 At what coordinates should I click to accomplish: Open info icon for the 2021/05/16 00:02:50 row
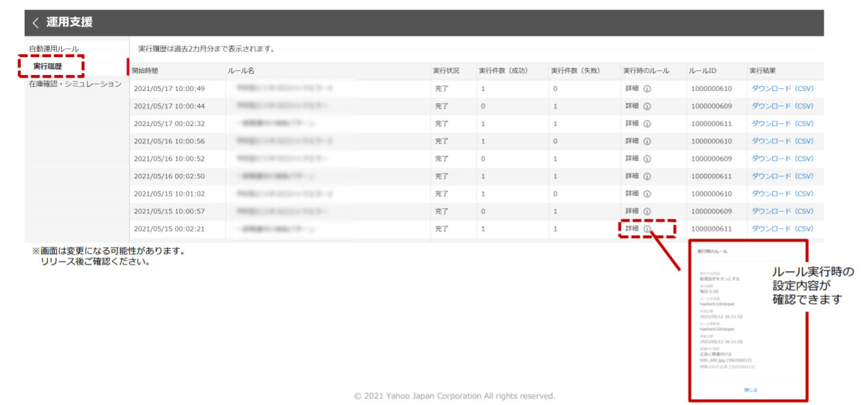[x=647, y=176]
